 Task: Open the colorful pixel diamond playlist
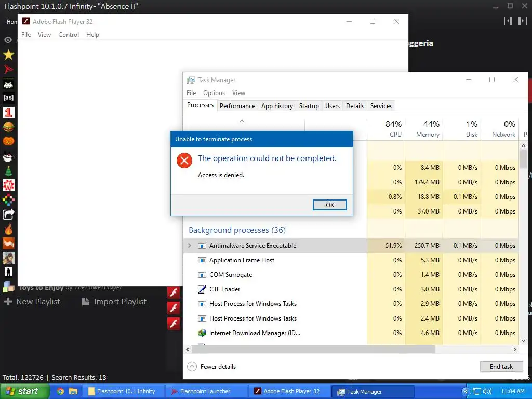pyautogui.click(x=8, y=200)
